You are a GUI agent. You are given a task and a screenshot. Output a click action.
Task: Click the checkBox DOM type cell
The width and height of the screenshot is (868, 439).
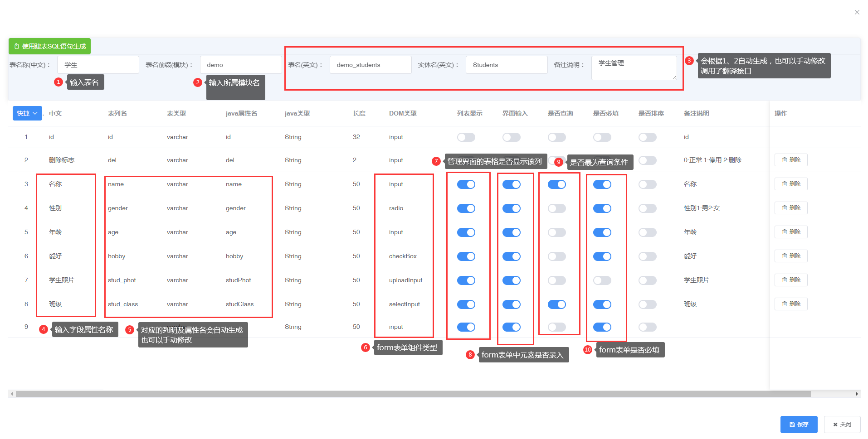(x=403, y=256)
